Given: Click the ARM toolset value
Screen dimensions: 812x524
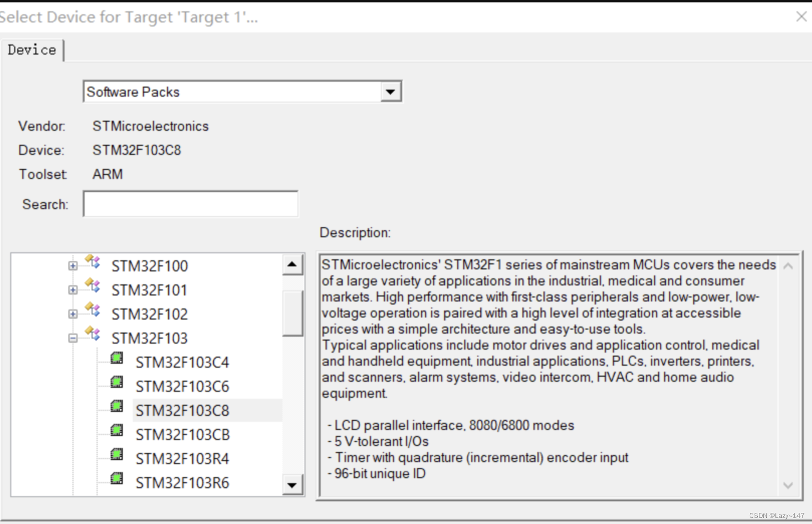Looking at the screenshot, I should click(x=107, y=174).
